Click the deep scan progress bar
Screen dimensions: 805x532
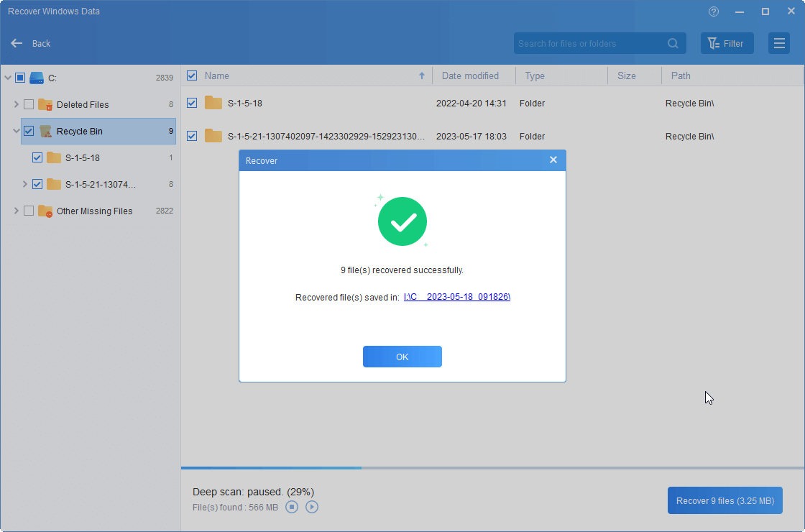click(x=492, y=468)
